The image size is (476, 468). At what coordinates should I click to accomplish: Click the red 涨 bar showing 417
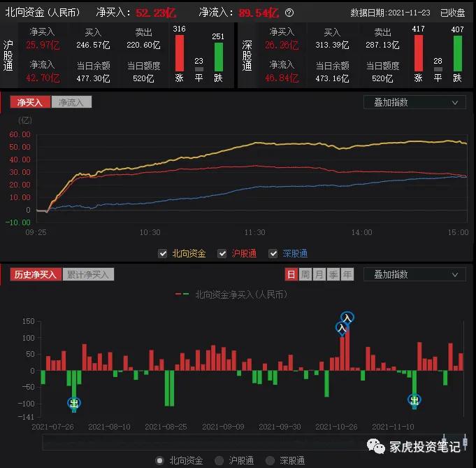tap(419, 53)
